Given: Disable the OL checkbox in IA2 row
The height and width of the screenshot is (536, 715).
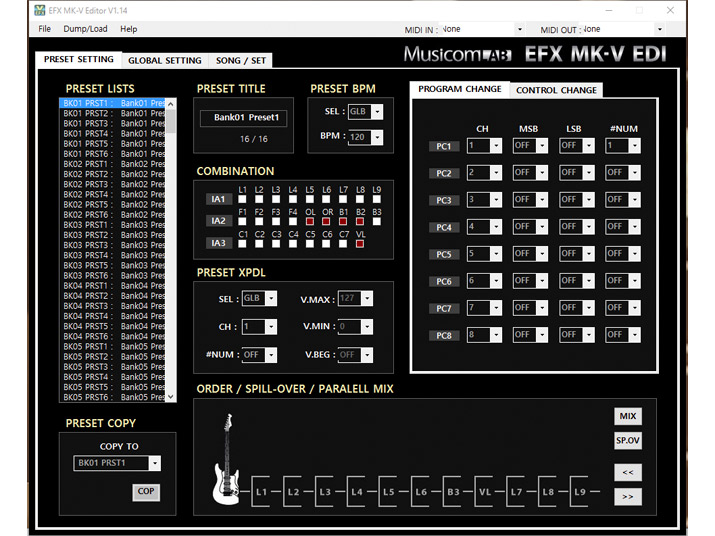Looking at the screenshot, I should click(310, 221).
